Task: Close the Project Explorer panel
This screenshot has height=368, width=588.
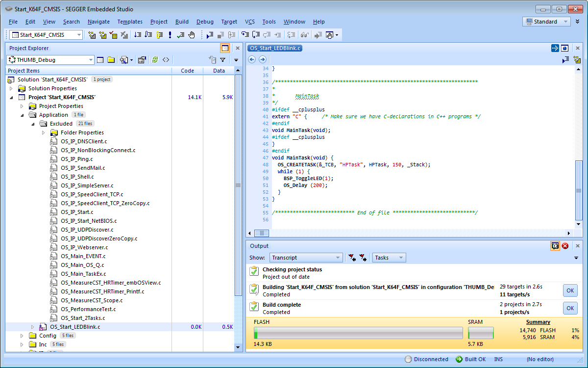Action: click(x=238, y=48)
